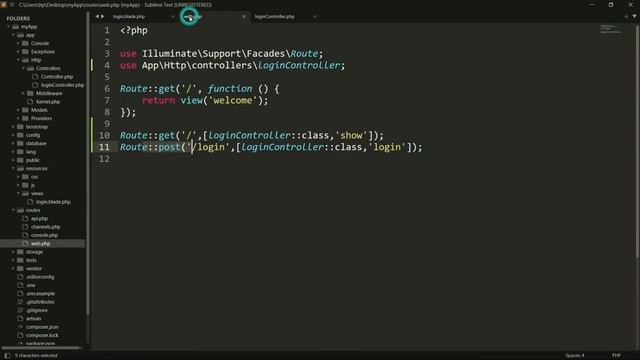This screenshot has height=360, width=640.
Task: Click the Console folder icon
Action: [25, 43]
